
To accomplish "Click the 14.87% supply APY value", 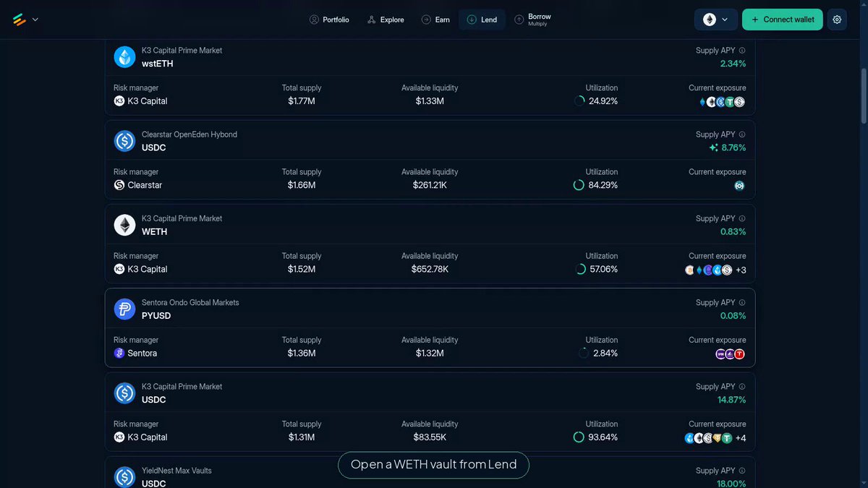I will pyautogui.click(x=732, y=400).
